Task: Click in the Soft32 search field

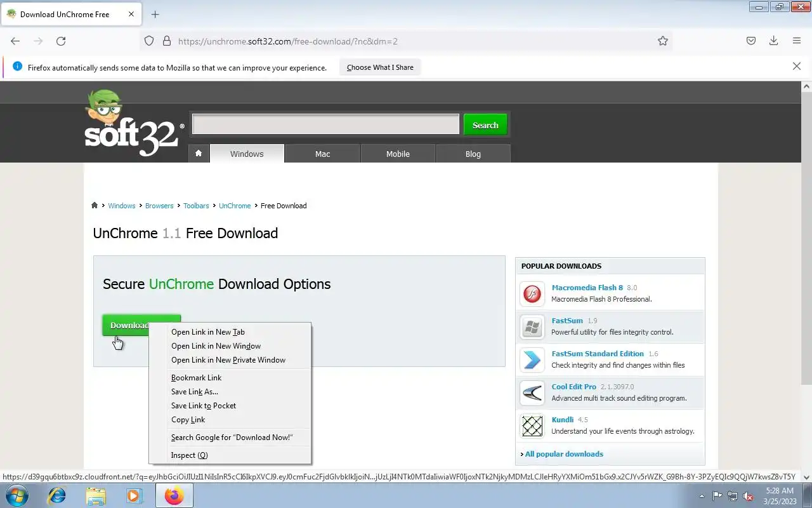Action: 325,124
